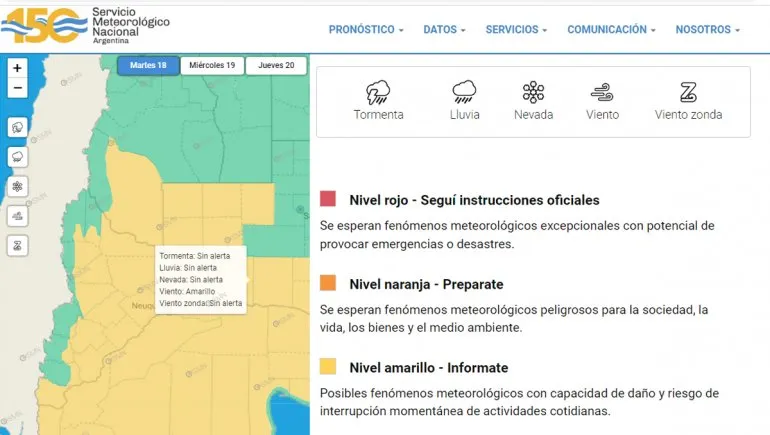Image resolution: width=770 pixels, height=435 pixels.
Task: Toggle storm layer on map sidebar
Action: coord(17,127)
